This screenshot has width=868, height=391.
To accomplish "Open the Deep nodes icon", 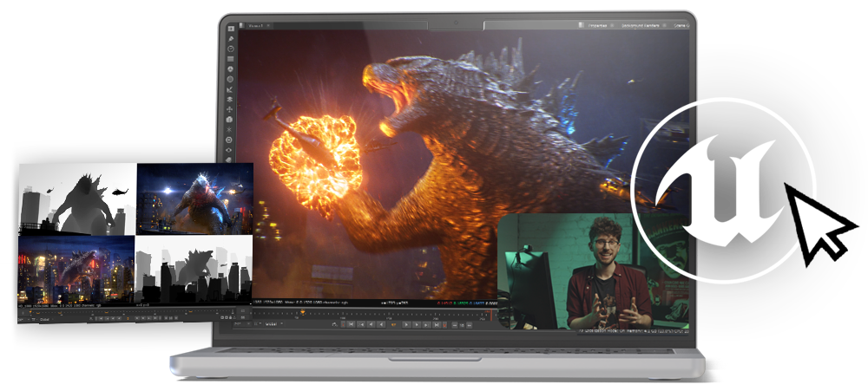I will click(x=230, y=139).
